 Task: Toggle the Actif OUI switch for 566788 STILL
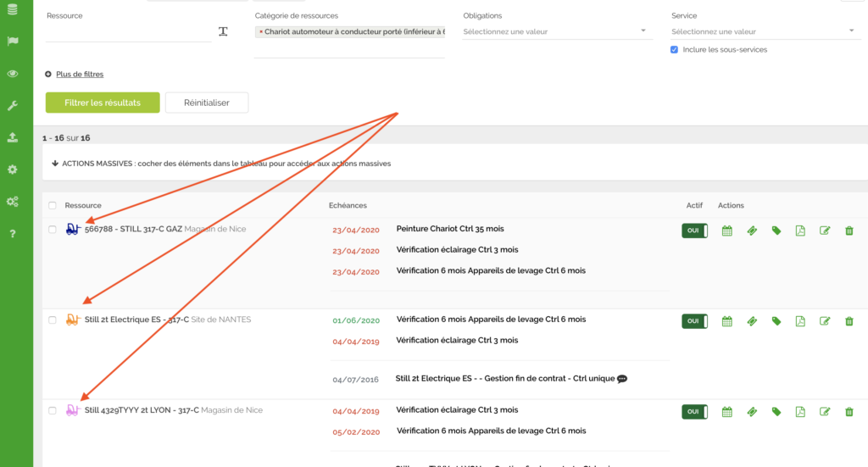point(694,231)
